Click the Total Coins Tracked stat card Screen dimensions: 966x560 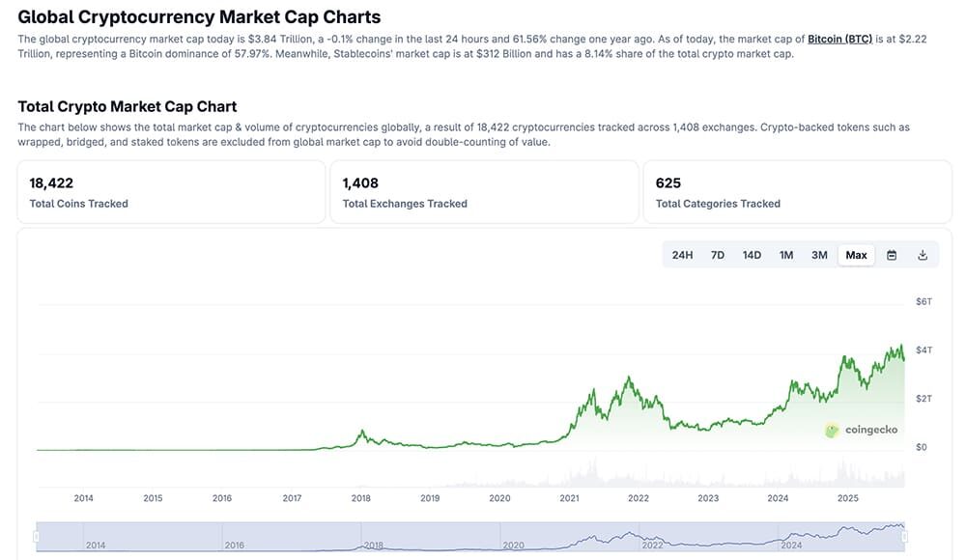(x=171, y=191)
